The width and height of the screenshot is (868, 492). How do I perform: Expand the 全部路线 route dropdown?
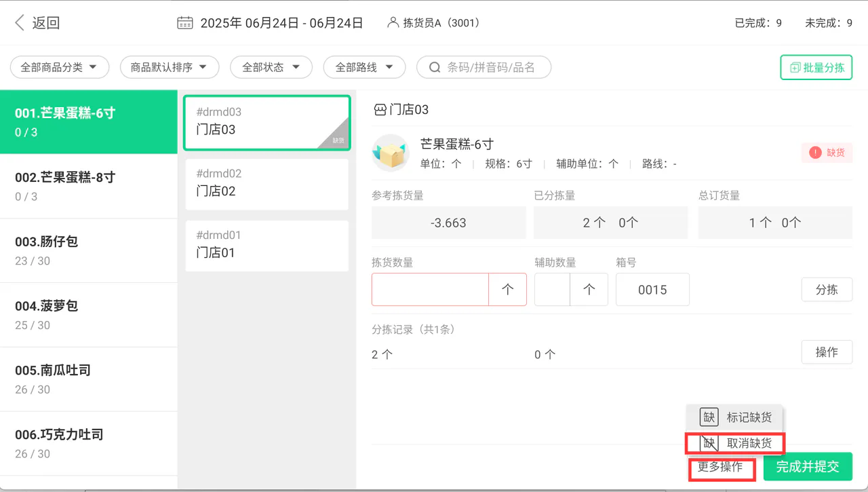(365, 67)
